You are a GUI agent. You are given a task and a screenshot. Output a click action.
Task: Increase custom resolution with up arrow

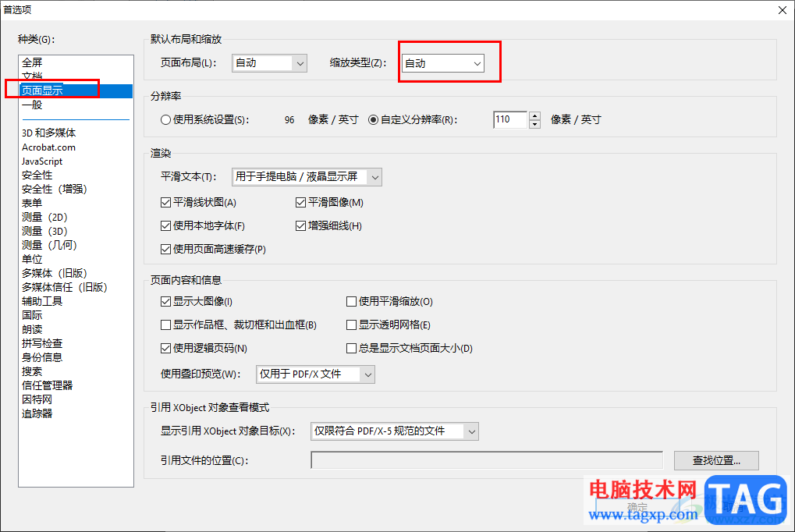(x=534, y=115)
